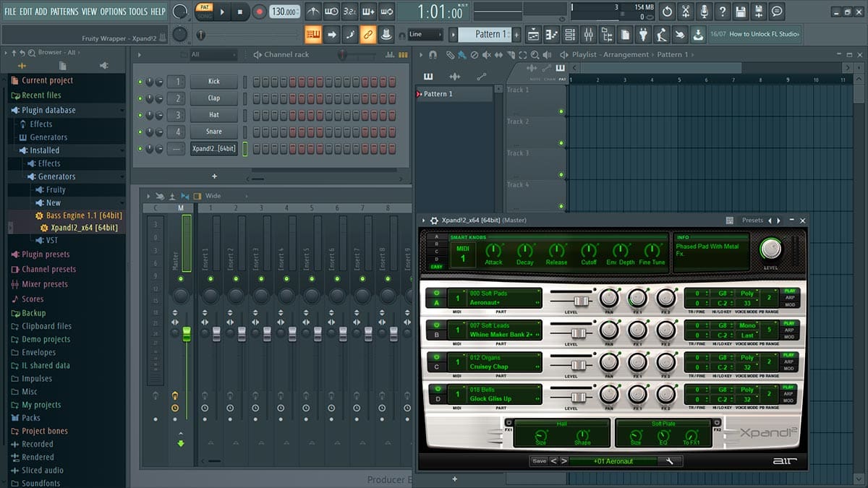Toggle PAT/SONG mode switch
The image size is (868, 488).
pos(204,12)
